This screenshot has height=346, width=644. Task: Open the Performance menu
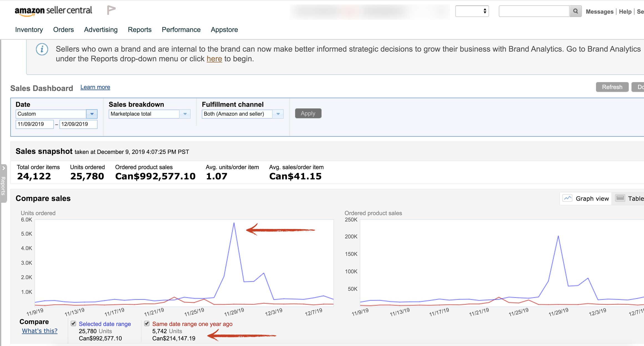point(181,30)
